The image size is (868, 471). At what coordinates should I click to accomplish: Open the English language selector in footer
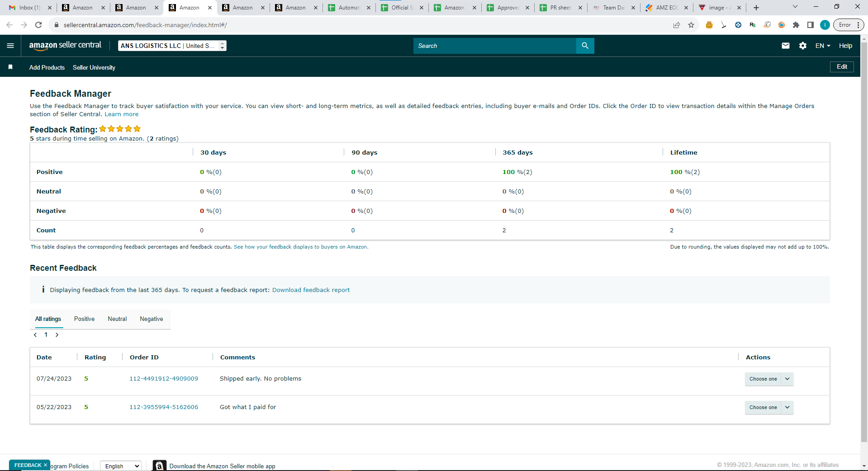point(121,466)
